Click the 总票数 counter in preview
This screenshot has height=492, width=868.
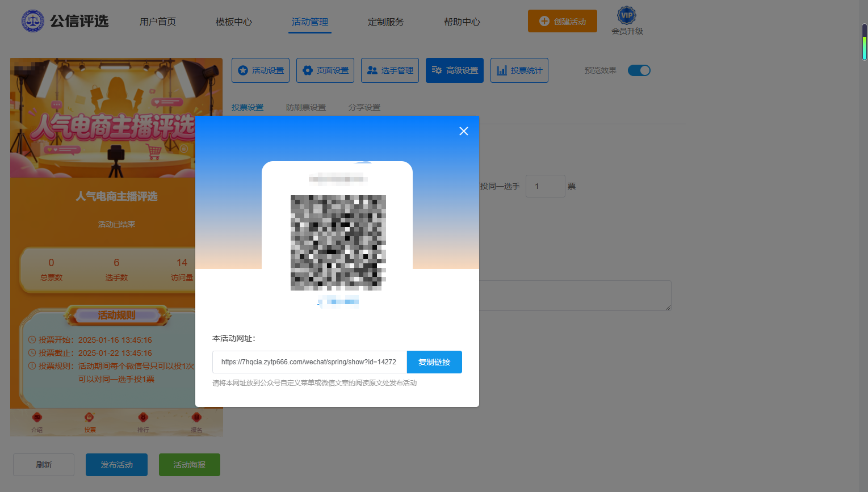tap(51, 270)
